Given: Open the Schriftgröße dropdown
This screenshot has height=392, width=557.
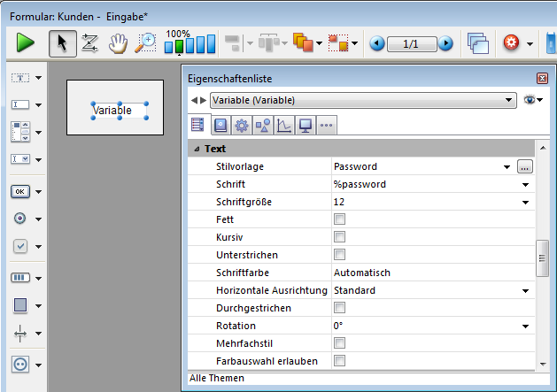Looking at the screenshot, I should click(x=525, y=202).
